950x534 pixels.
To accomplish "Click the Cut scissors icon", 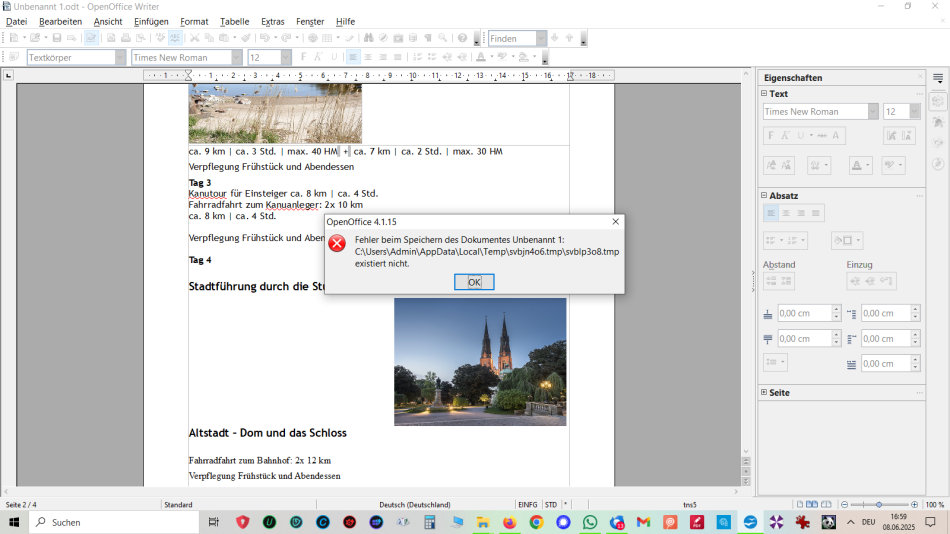I will tap(195, 38).
